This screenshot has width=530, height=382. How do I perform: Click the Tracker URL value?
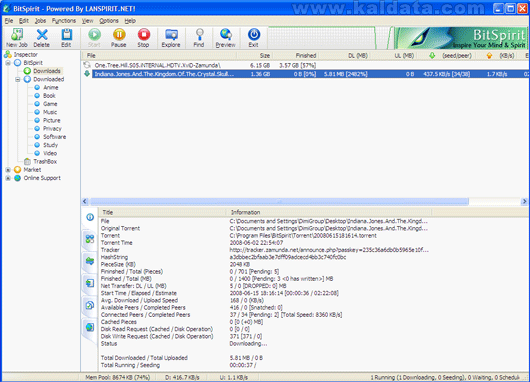pyautogui.click(x=329, y=250)
